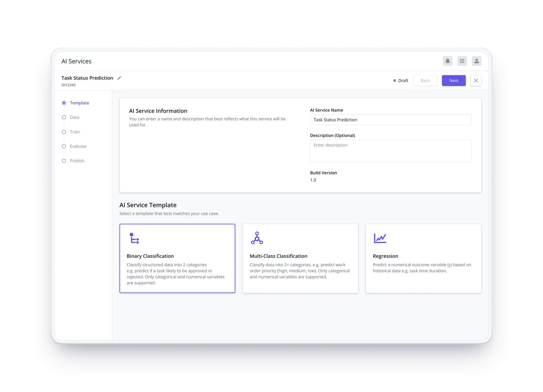Viewport: 543px width, 392px height.
Task: Click the Multi-Class Classification node icon
Action: (x=257, y=238)
